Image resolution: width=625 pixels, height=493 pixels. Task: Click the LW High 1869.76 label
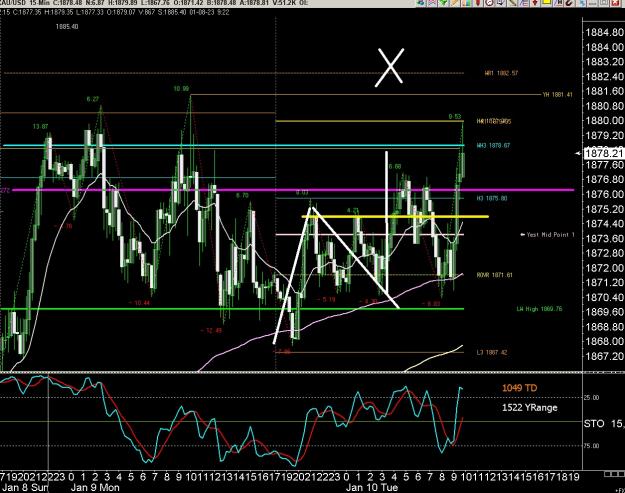pyautogui.click(x=539, y=308)
